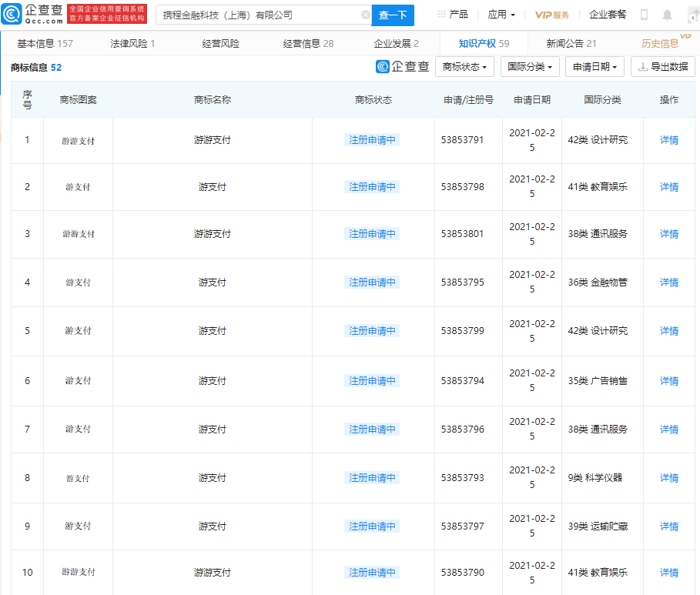Click the 导出数据 export icon
700x595 pixels.
664,67
